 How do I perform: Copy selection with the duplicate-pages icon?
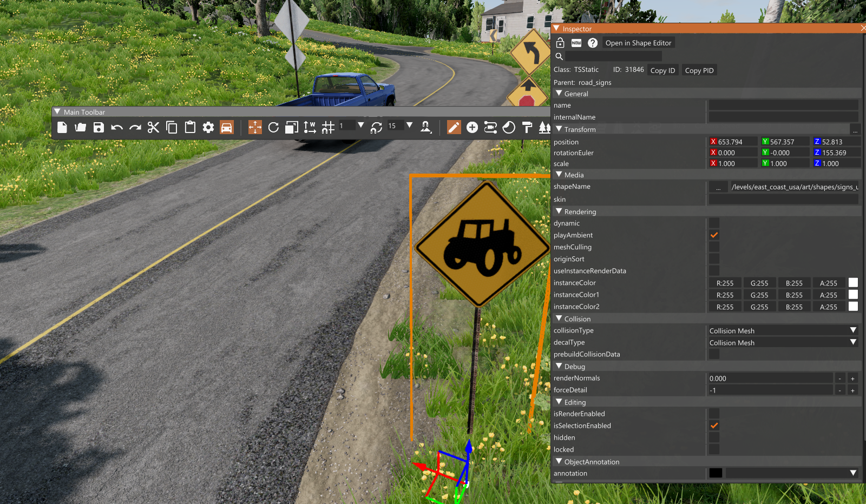click(172, 127)
